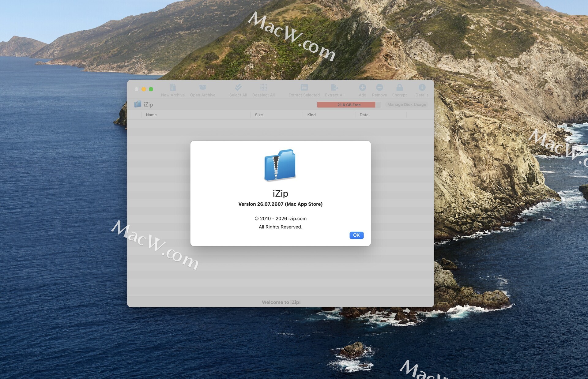588x379 pixels.
Task: Dismiss the About dialog with OK
Action: click(x=356, y=235)
